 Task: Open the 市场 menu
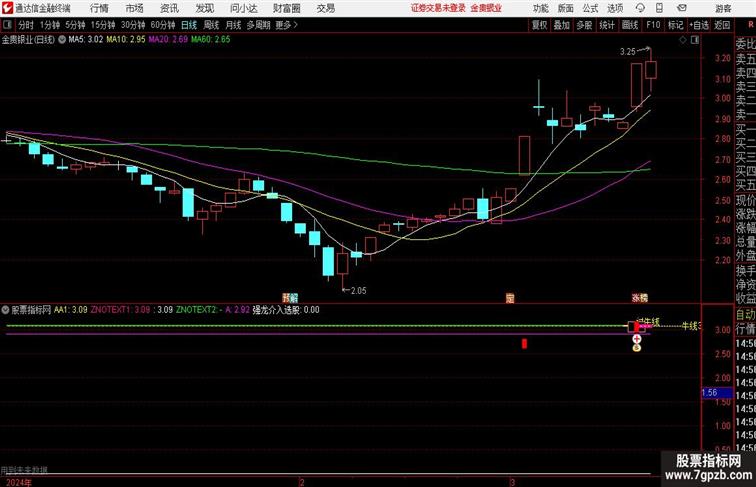[135, 8]
